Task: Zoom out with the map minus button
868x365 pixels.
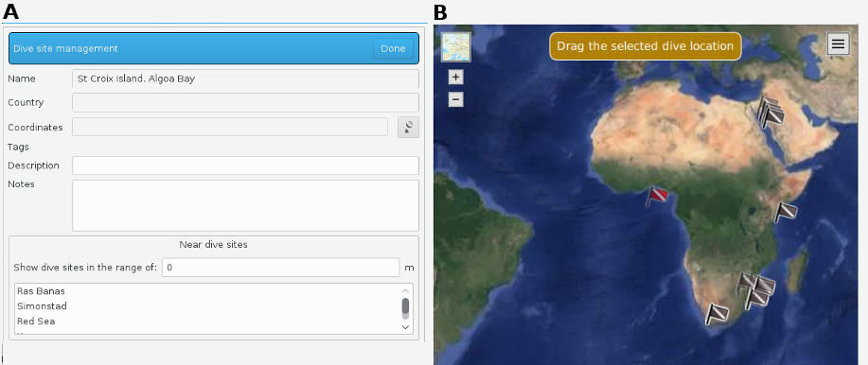Action: point(455,100)
